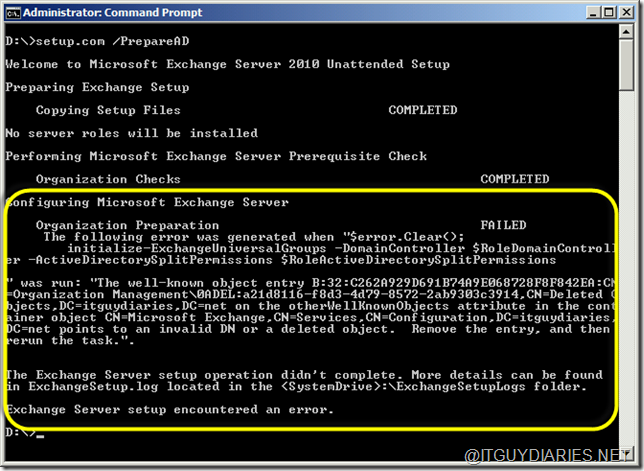Screen dimensions: 644x471
Task: Click the final D:\> prompt line
Action: click(20, 432)
